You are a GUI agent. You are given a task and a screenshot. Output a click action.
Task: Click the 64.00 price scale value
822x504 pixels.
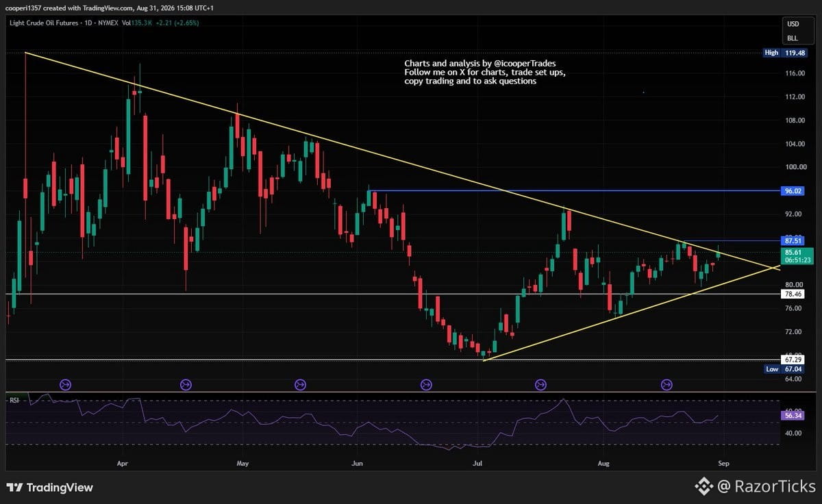(793, 379)
